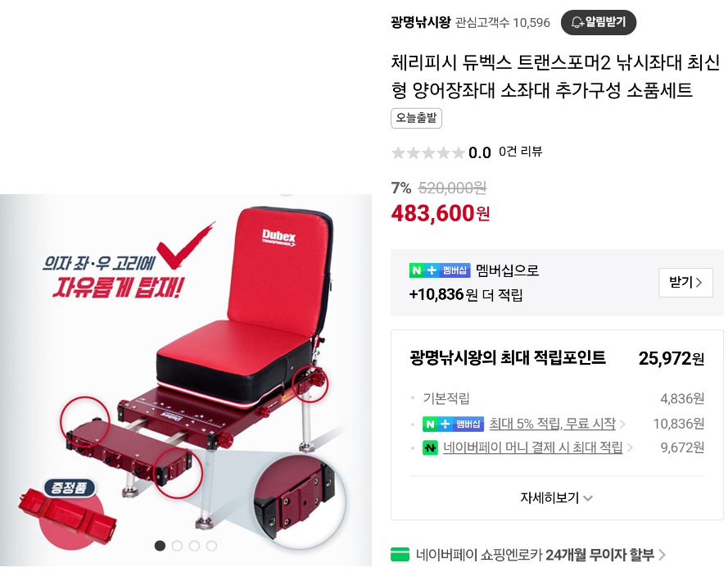Open 최대 5% 적립, 무료 시작 link
728x572 pixels.
click(x=553, y=424)
